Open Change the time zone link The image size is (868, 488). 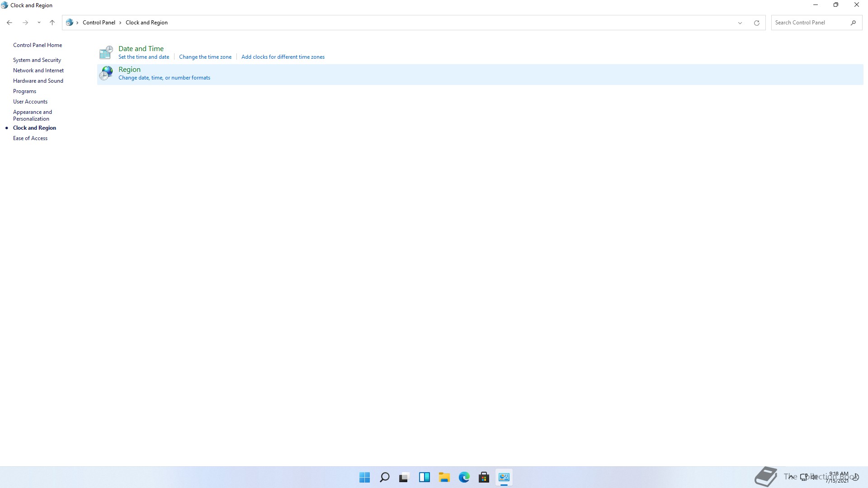pos(205,57)
